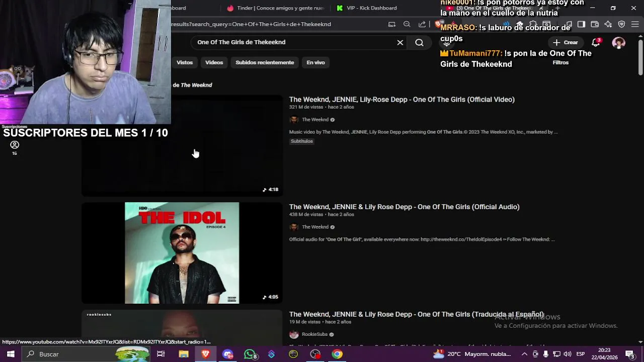
Task: Open the Brave VPN shield icon
Action: (621, 24)
